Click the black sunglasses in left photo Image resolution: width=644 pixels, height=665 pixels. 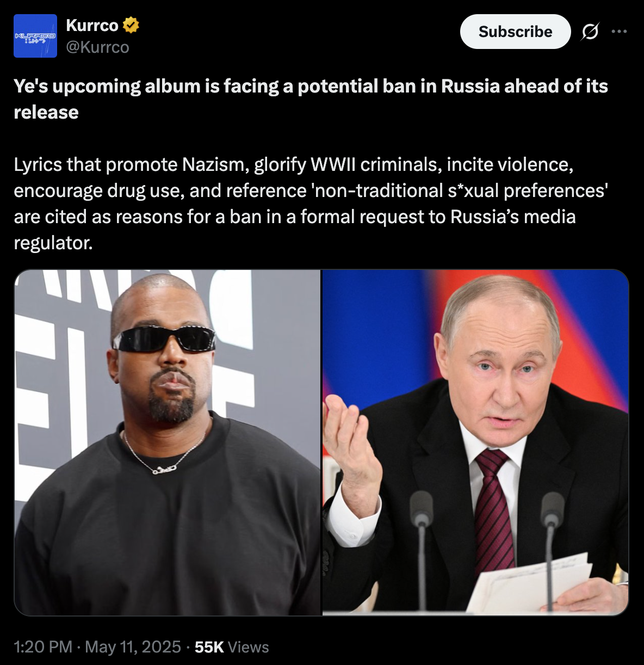tap(164, 340)
